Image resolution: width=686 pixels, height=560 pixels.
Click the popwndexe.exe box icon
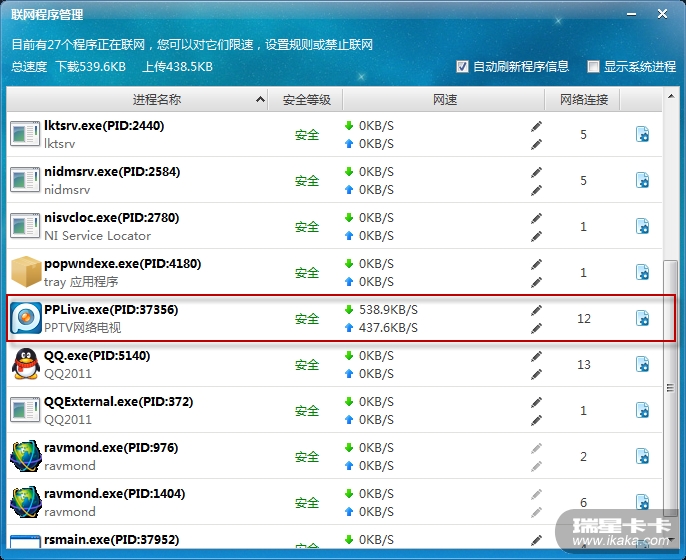[x=26, y=271]
